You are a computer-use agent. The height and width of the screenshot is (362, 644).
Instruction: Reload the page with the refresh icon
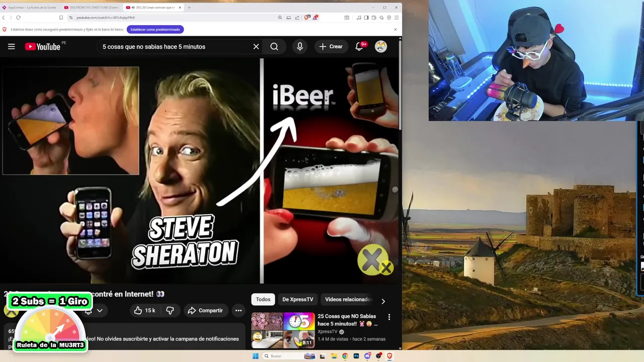18,18
